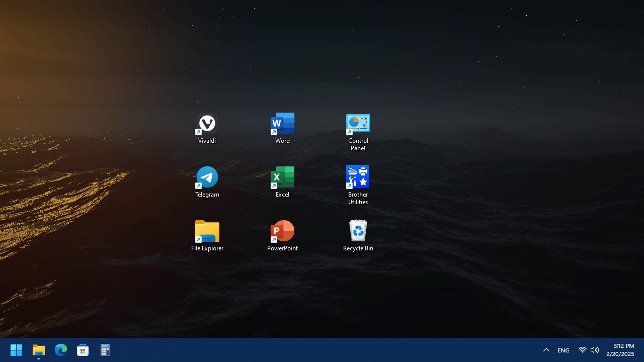644x362 pixels.
Task: Show hidden system tray icons
Action: click(x=546, y=350)
